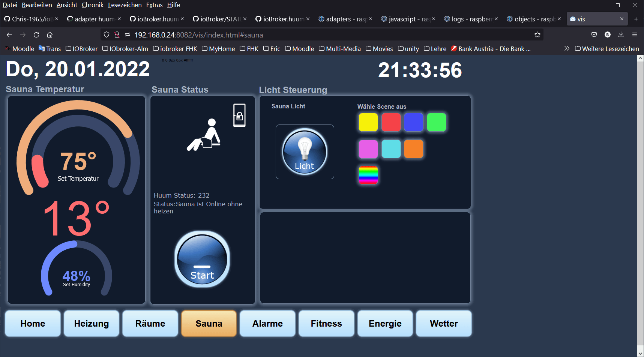Screen dimensions: 644x357
Task: Open the Heizung navigation view
Action: point(92,324)
